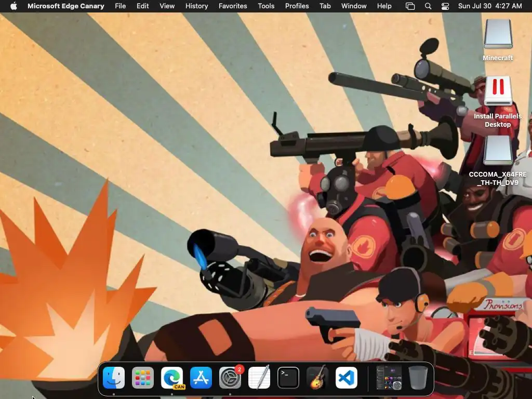Open Terminal from the Dock
The height and width of the screenshot is (399, 532).
click(288, 378)
